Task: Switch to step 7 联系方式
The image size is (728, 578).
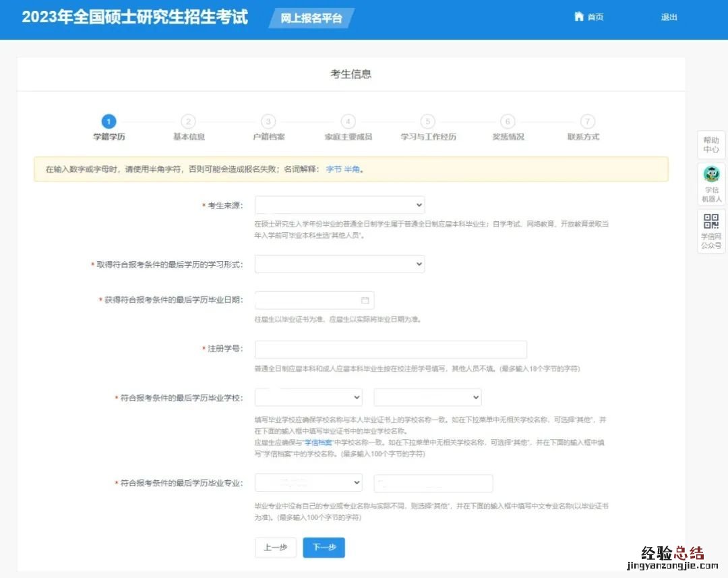Action: [588, 121]
